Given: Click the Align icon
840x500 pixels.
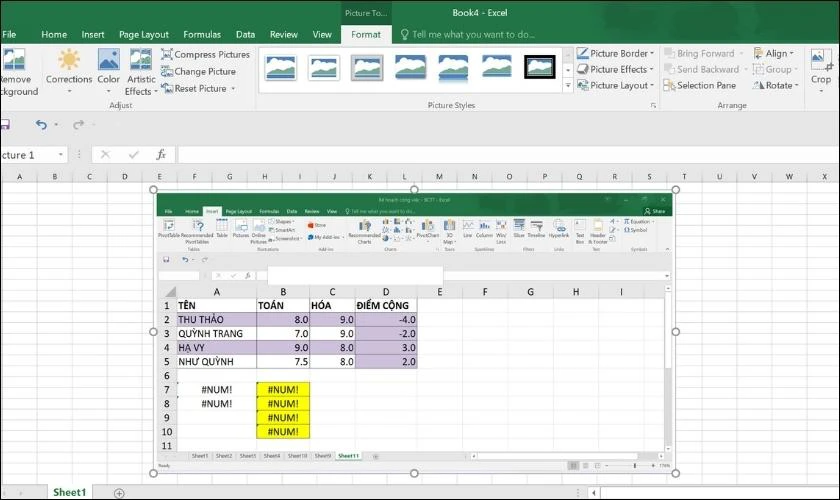Looking at the screenshot, I should point(759,53).
